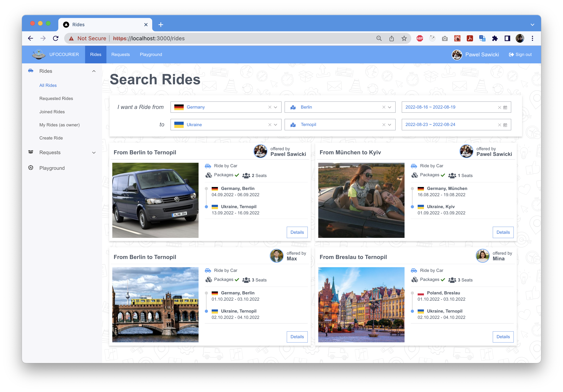Open the Ukraine country dropdown
Image resolution: width=563 pixels, height=392 pixels.
point(276,125)
